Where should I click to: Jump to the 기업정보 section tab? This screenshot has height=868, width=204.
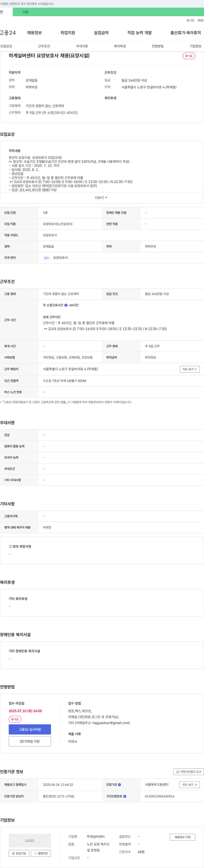pyautogui.click(x=195, y=46)
